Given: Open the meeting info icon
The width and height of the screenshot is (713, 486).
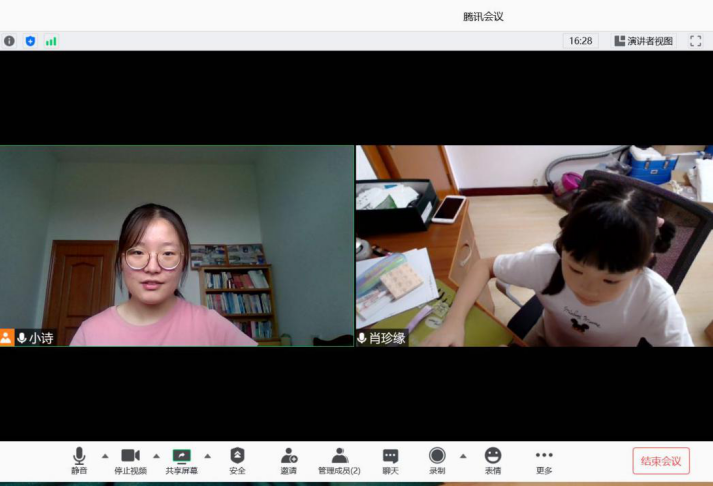Looking at the screenshot, I should click(x=10, y=41).
